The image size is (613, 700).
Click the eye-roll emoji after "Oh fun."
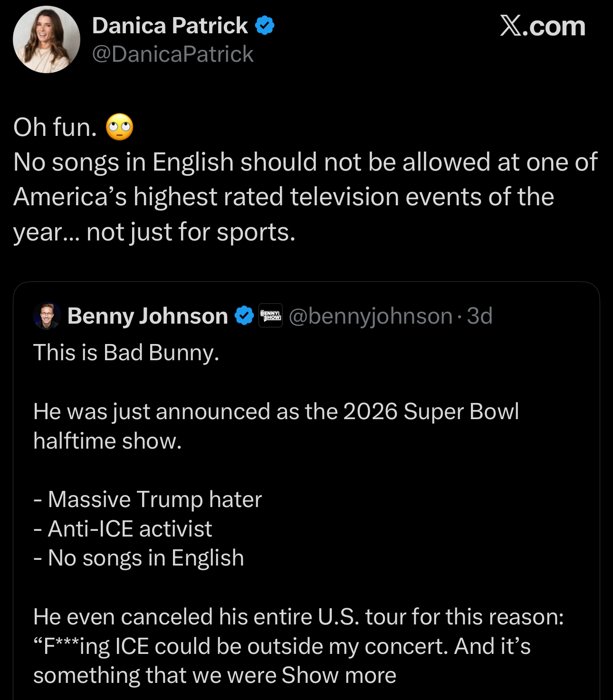pos(119,127)
